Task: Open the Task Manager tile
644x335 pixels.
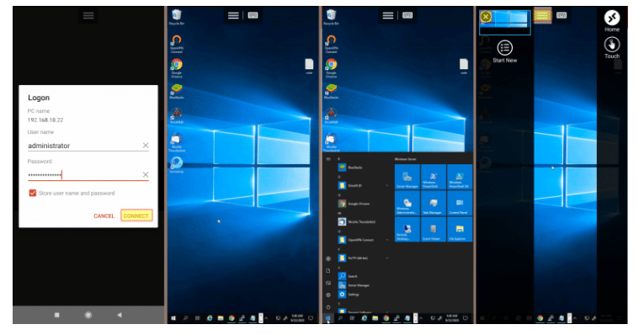Action: [433, 203]
